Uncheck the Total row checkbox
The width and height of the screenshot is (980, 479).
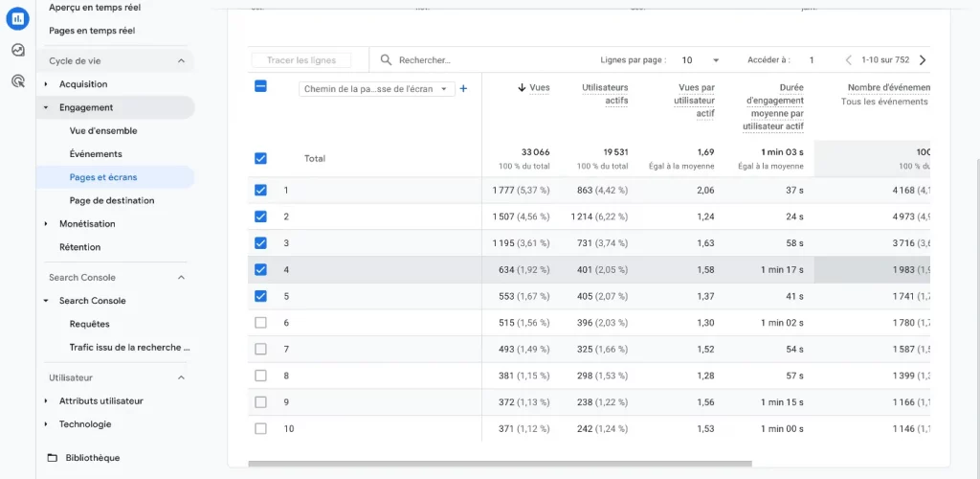click(260, 159)
